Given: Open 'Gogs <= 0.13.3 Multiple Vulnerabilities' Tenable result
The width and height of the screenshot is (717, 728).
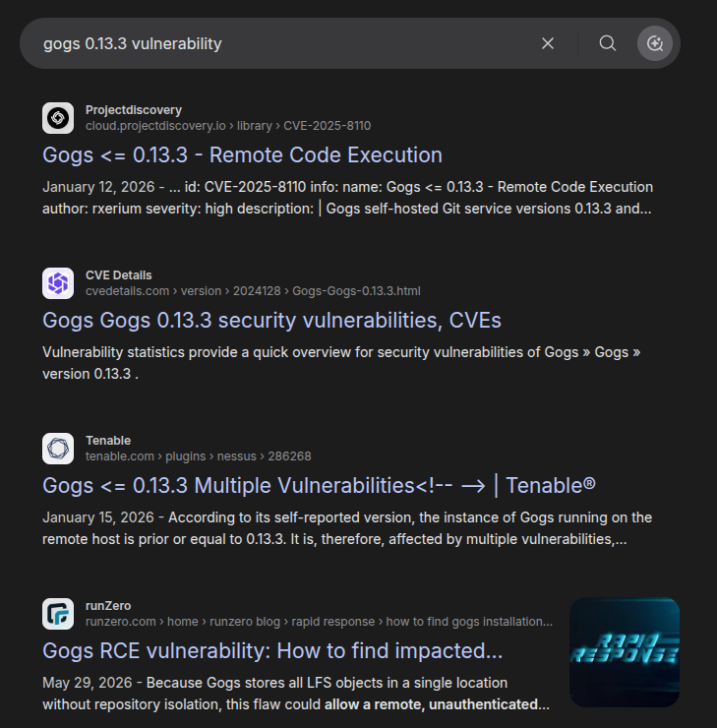Looking at the screenshot, I should (319, 486).
